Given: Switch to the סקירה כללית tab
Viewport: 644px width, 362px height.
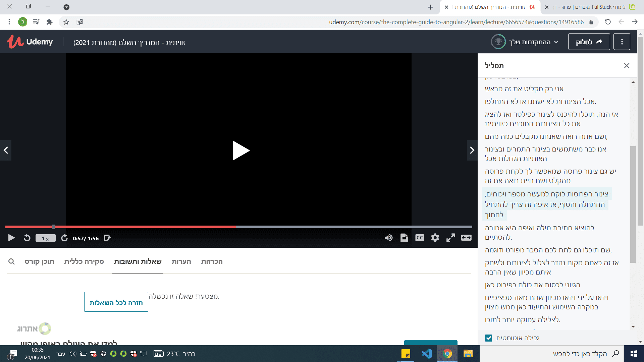Looking at the screenshot, I should [x=84, y=261].
